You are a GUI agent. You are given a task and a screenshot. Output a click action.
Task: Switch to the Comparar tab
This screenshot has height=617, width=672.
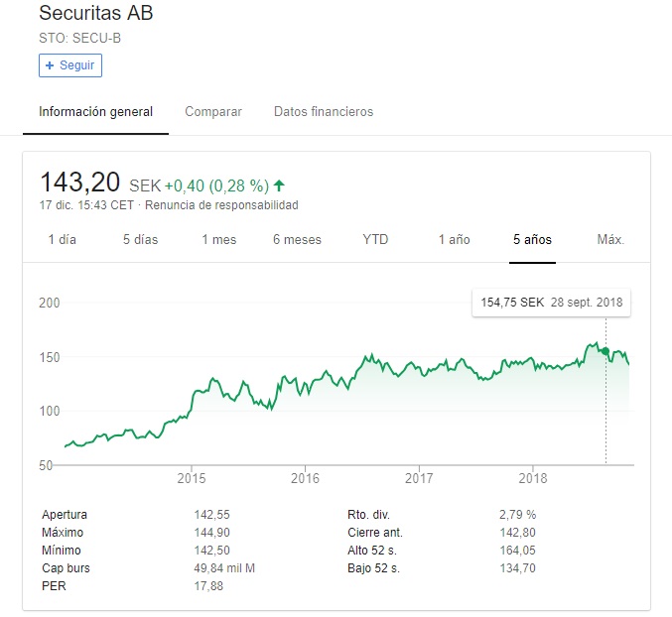coord(213,112)
